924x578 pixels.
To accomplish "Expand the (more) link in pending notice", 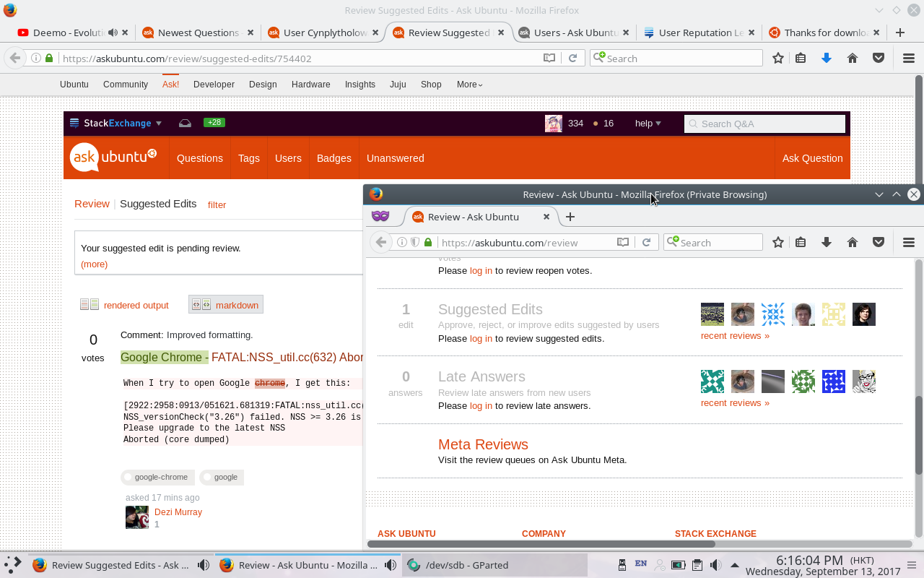I will [x=94, y=264].
